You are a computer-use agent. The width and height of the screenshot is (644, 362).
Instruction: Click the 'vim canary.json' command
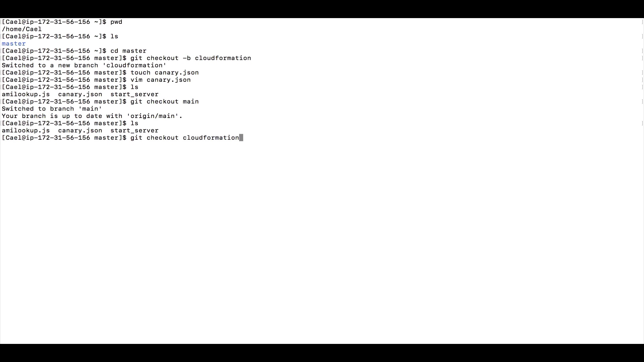pos(161,80)
